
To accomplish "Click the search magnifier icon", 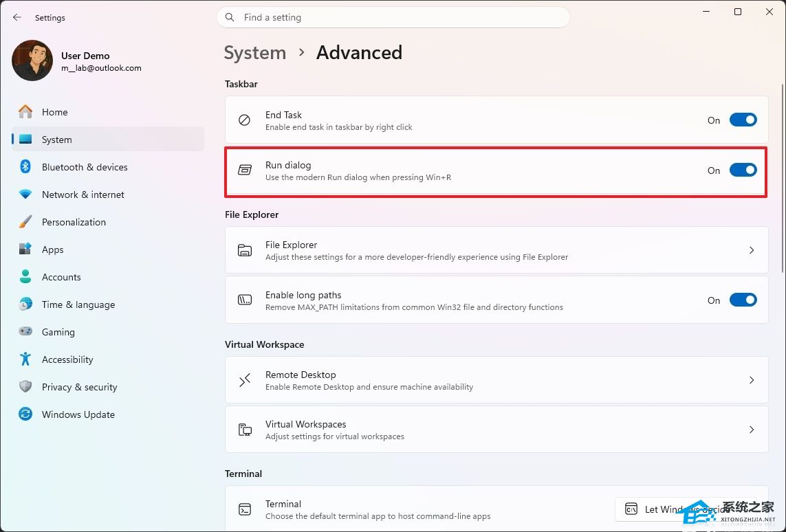I will [230, 18].
